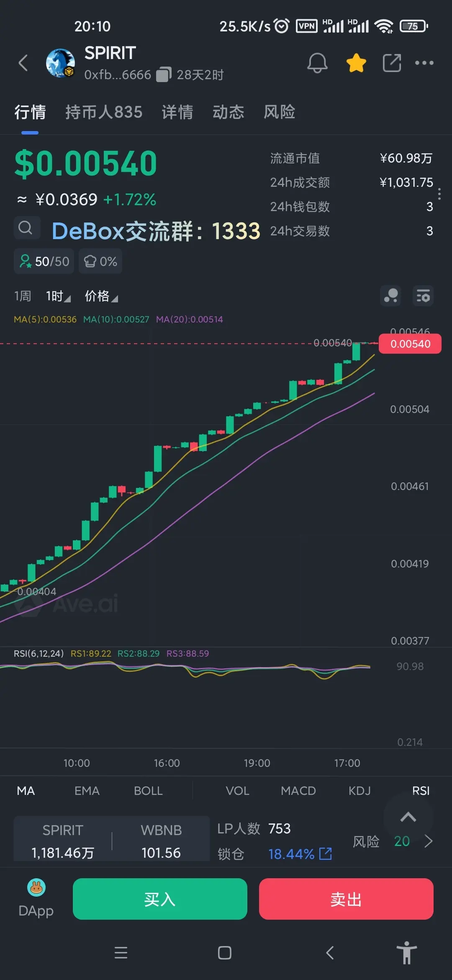Select the BOLL indicator
Screen dimensions: 452x980
(x=148, y=791)
